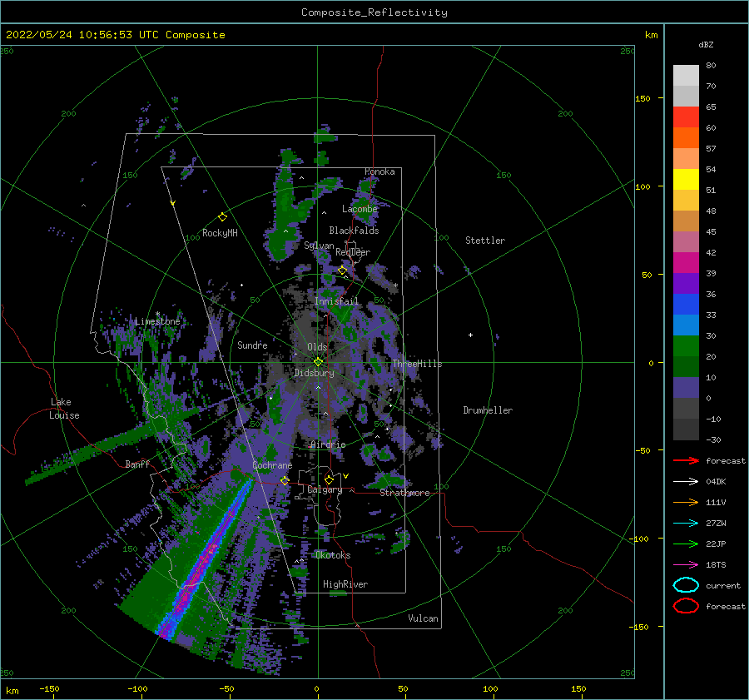Click the magenta 18TS arrow icon

[686, 565]
